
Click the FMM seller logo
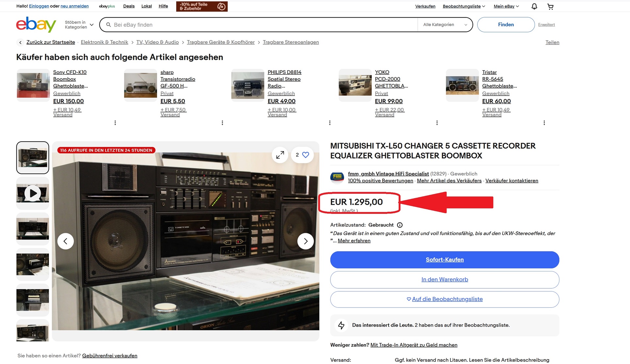click(x=337, y=177)
